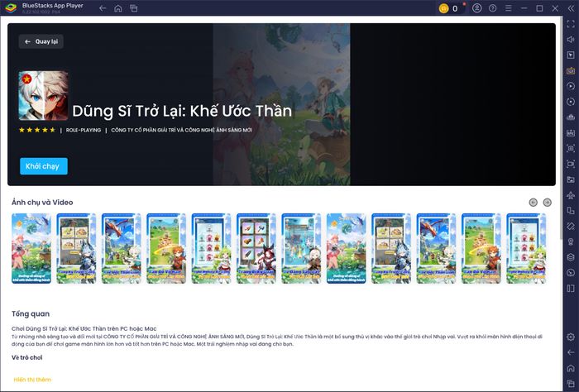Viewport: 579px width, 392px height.
Task: Click the back arrow at the sidebar bottom
Action: 571,352
